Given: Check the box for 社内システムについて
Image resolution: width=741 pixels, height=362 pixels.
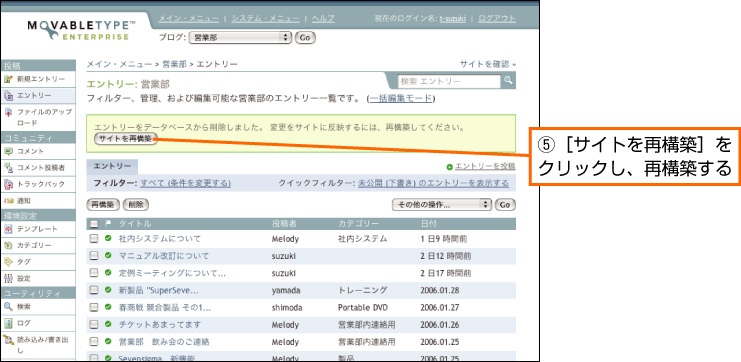Looking at the screenshot, I should [94, 239].
